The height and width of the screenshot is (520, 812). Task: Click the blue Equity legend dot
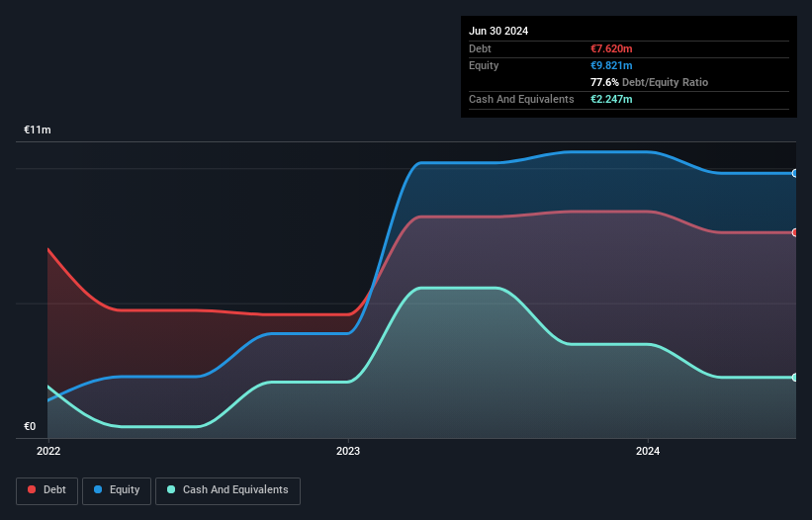pyautogui.click(x=98, y=489)
